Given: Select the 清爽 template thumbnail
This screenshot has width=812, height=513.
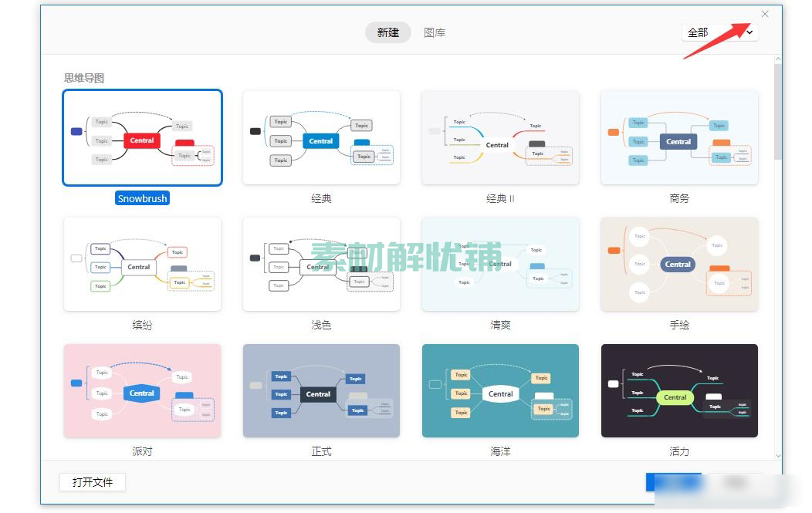Looking at the screenshot, I should (500, 265).
